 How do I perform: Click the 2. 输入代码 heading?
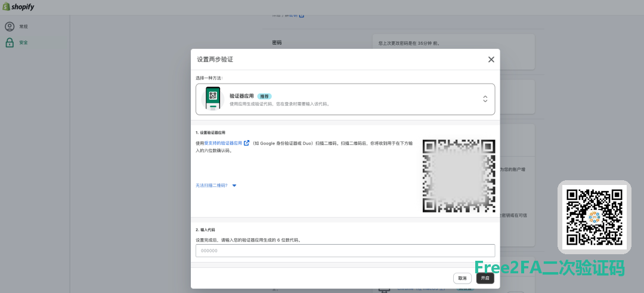[205, 230]
